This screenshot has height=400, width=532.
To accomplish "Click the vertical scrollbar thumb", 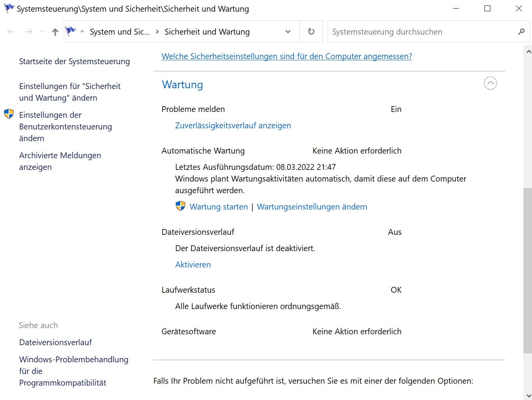I will (x=528, y=271).
